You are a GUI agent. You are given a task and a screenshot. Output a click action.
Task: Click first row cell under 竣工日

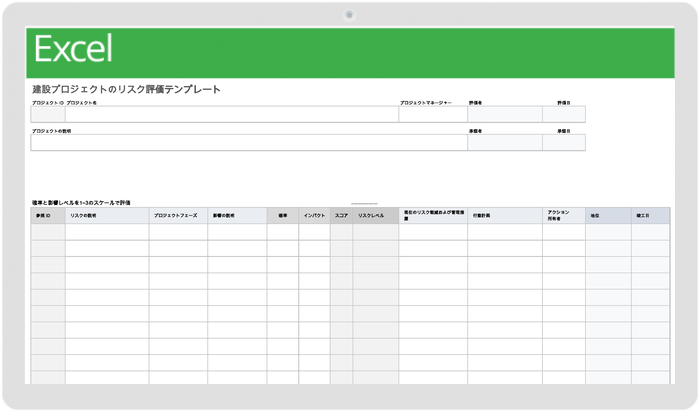click(x=650, y=232)
